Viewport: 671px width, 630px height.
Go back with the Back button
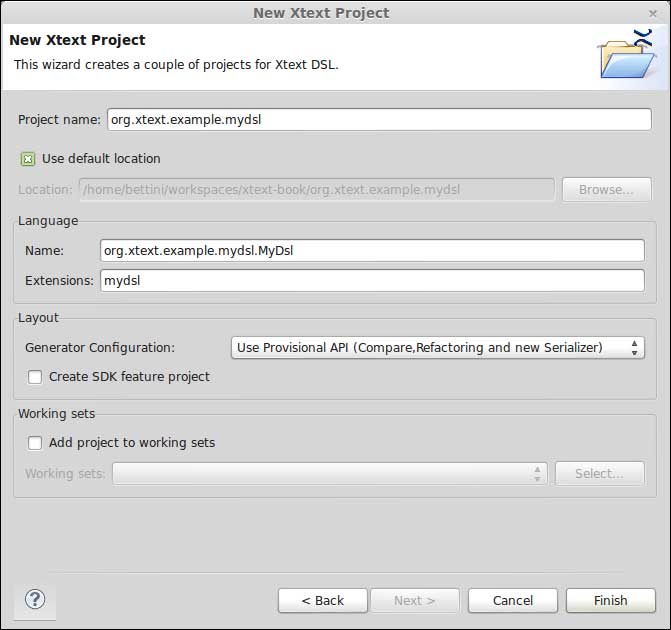323,600
